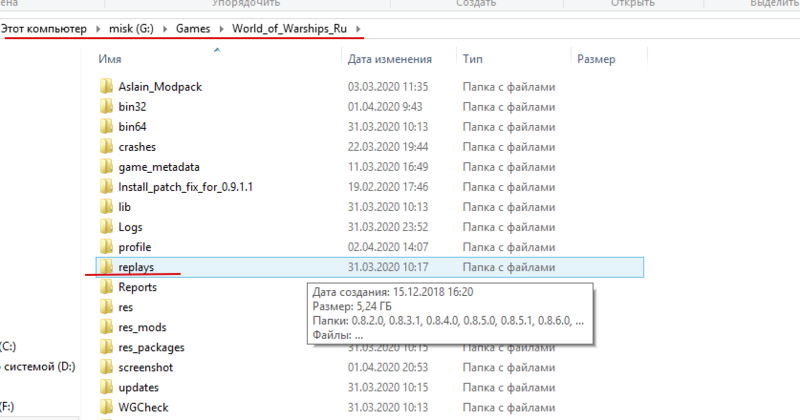Click date 01.04.2020 20:53 cell
This screenshot has height=420, width=800.
(x=388, y=367)
